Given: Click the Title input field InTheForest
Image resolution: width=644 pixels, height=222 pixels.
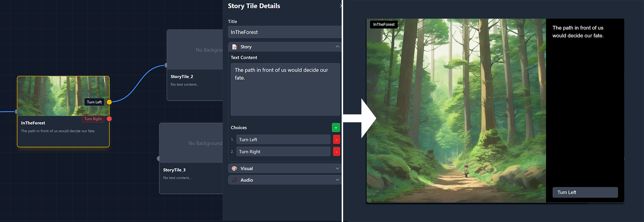Looking at the screenshot, I should point(284,32).
